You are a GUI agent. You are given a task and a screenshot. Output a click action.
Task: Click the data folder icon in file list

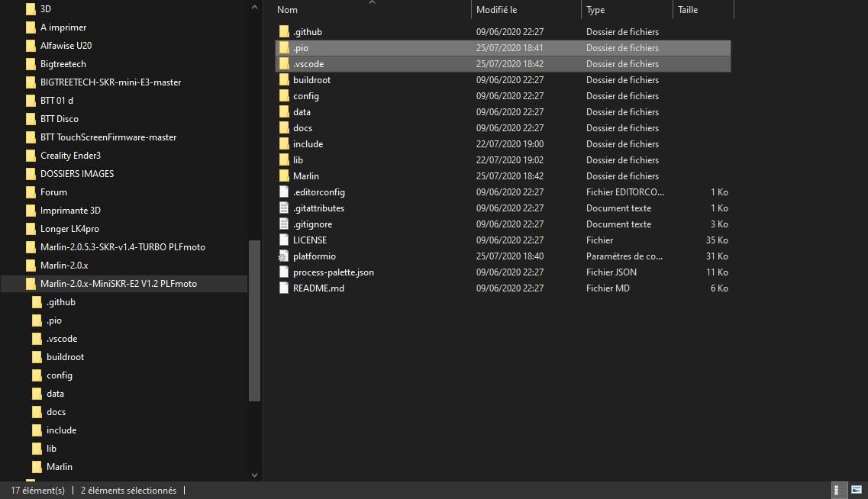[284, 111]
